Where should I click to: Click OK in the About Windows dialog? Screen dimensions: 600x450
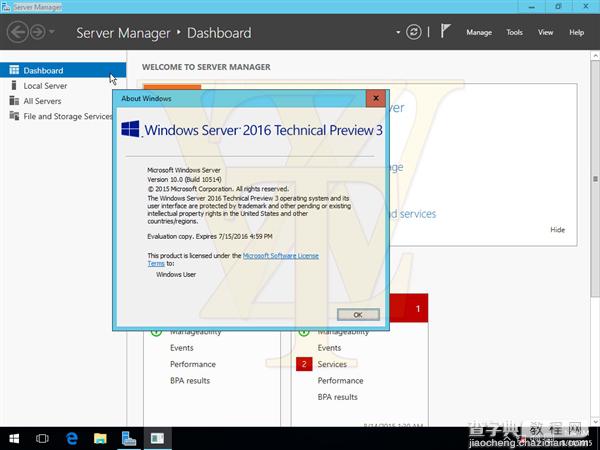pos(358,315)
